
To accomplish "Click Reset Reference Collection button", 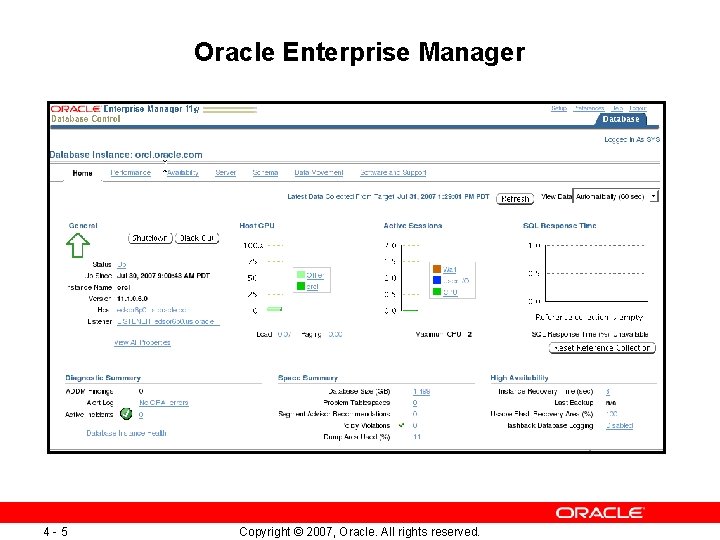I will (x=602, y=348).
